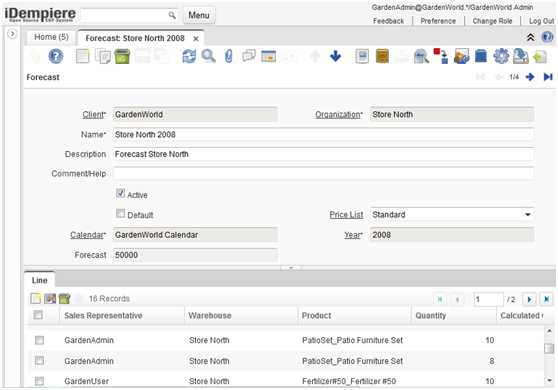Screen dimensions: 558x390
Task: Select the GardenUser Fertilizer#50 line checkbox
Action: [x=39, y=381]
